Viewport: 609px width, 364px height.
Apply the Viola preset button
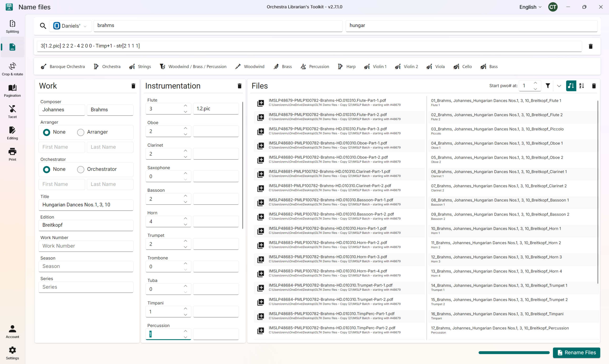pyautogui.click(x=436, y=66)
